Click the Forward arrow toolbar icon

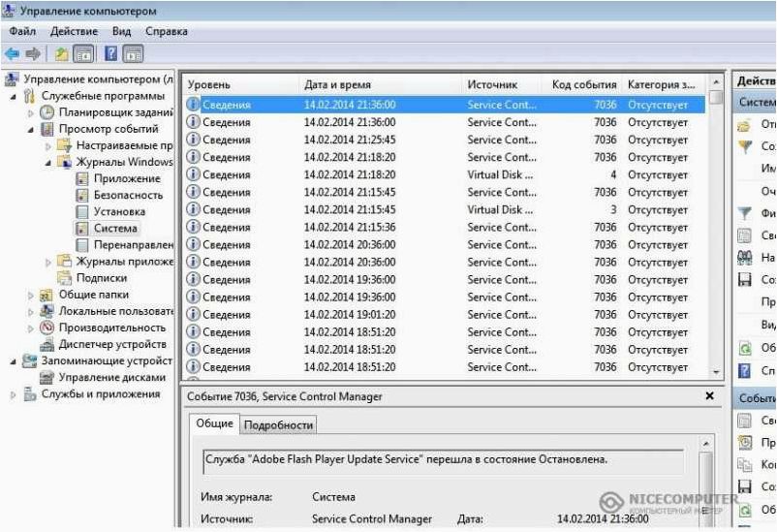pos(33,53)
